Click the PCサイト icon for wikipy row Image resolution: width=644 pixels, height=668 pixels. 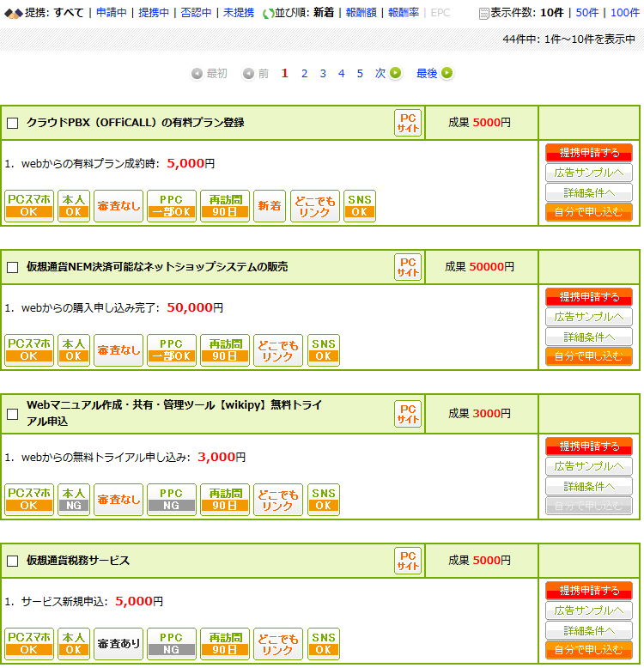click(x=408, y=414)
